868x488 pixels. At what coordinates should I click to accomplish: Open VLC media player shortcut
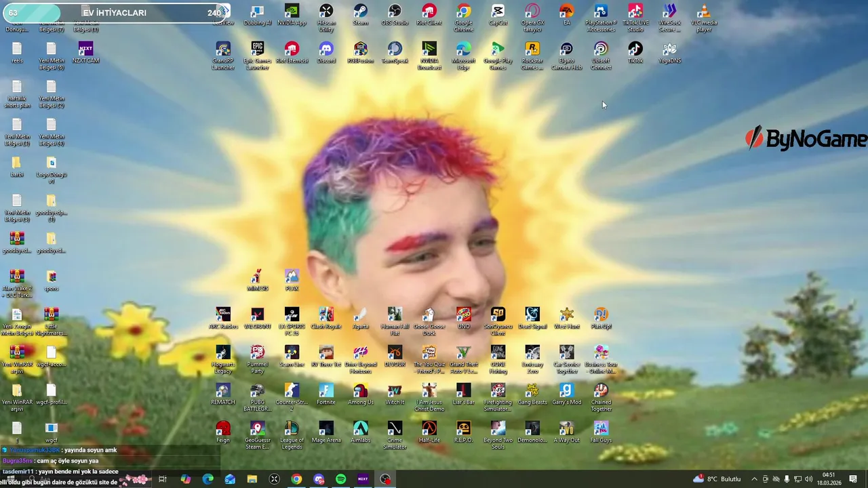pyautogui.click(x=704, y=18)
